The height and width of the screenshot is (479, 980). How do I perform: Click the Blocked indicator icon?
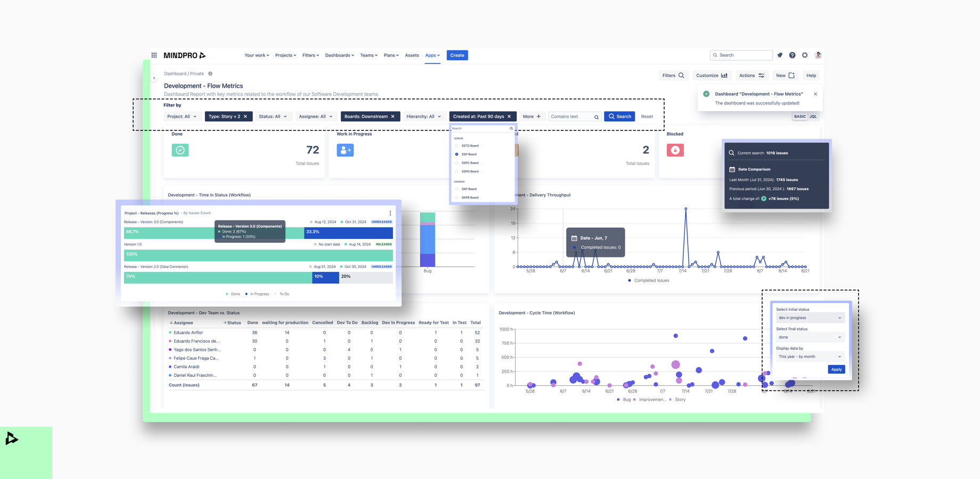click(675, 150)
